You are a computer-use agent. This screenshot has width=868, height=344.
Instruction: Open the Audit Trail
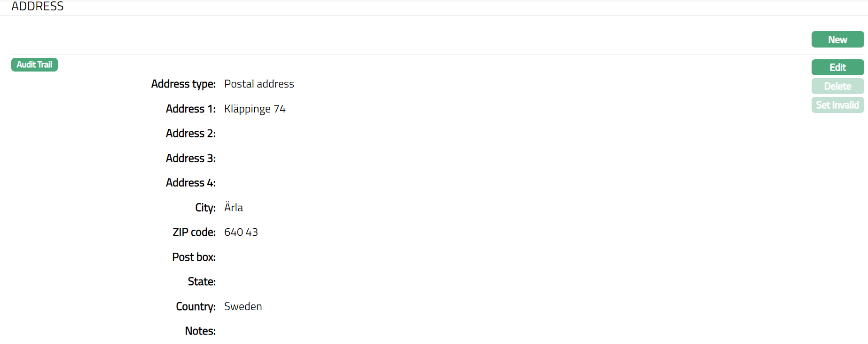click(34, 64)
